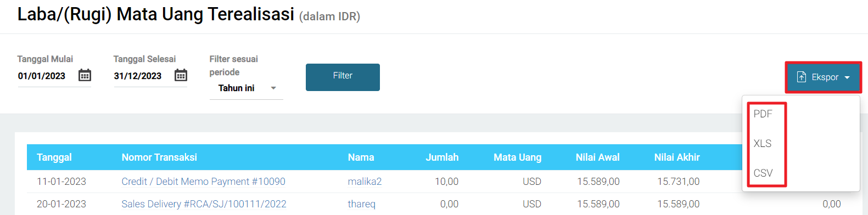Viewport: 868px width, 215px height.
Task: Open Credit / Debit Memo Payment #10090 link
Action: pos(203,182)
